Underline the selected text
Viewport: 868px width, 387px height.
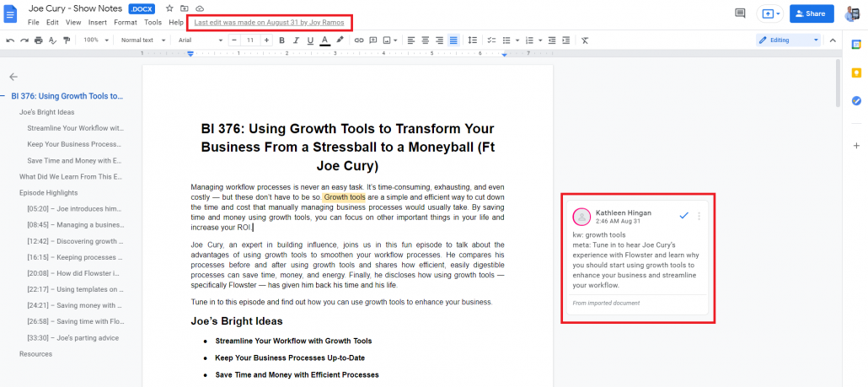[310, 40]
